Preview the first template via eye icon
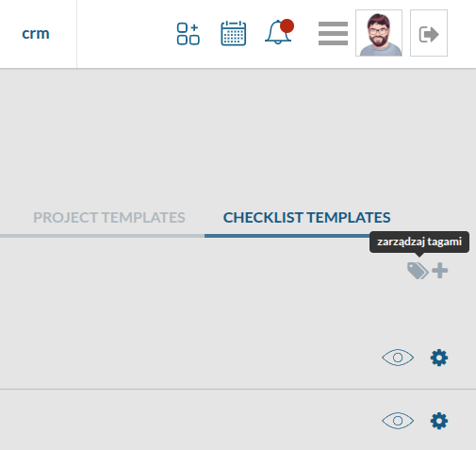 tap(398, 358)
